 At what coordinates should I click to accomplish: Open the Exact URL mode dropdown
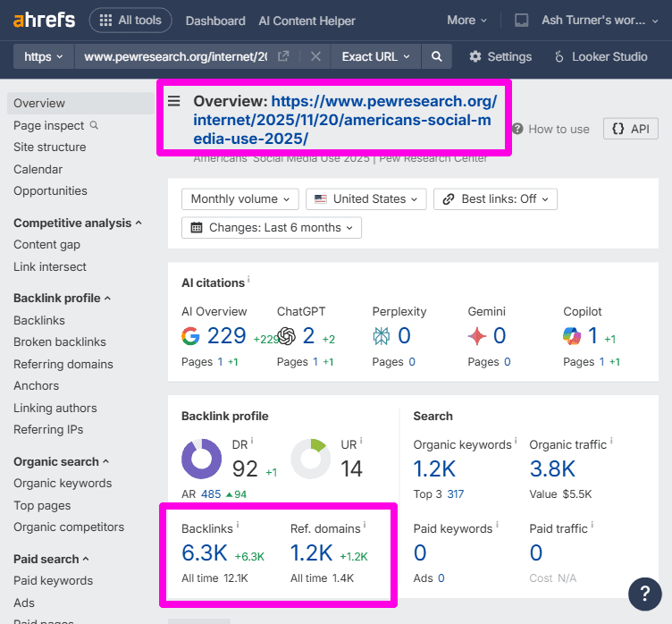click(375, 56)
